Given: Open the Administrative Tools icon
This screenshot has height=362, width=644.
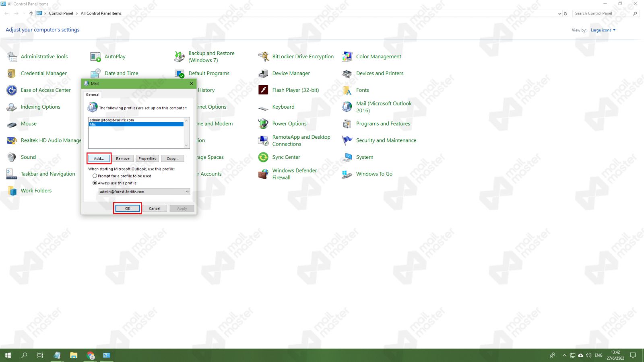Looking at the screenshot, I should (x=12, y=57).
